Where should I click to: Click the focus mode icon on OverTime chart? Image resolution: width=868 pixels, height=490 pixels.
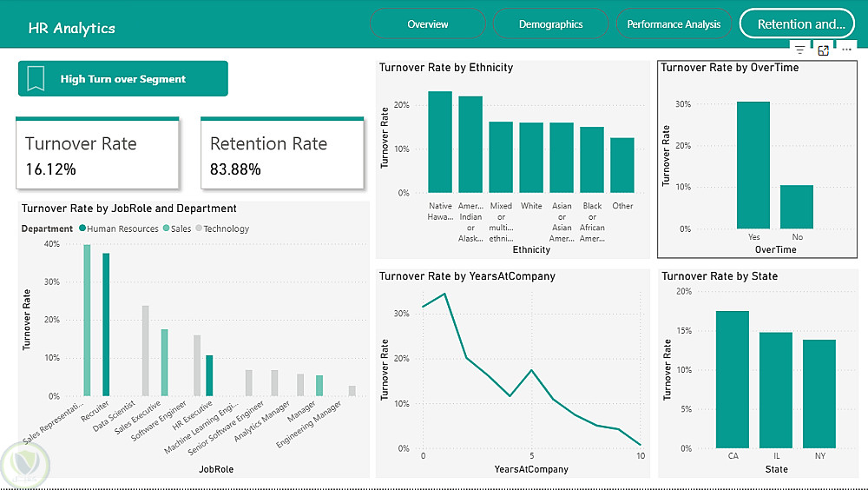pos(823,50)
